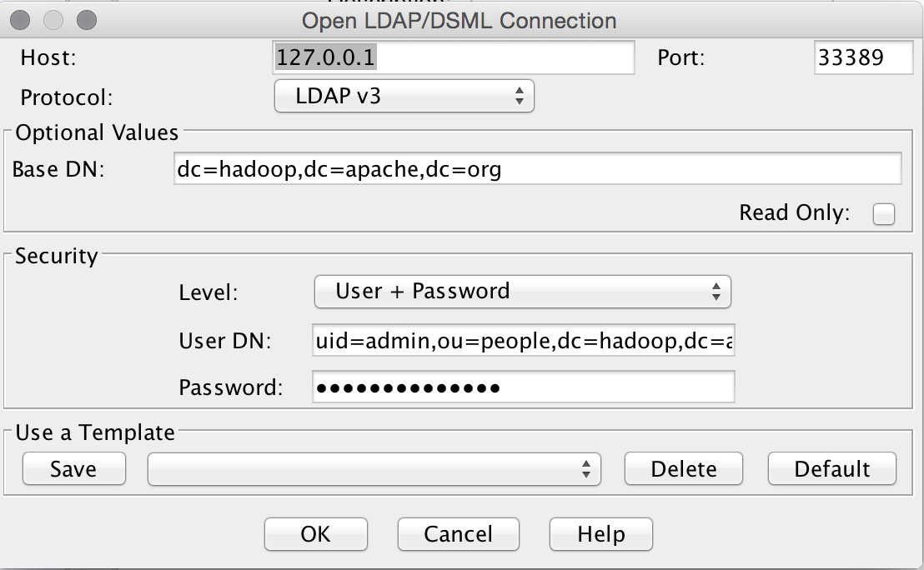Open the Protocol dropdown showing LDAP v3
Screen dimensions: 924x570
[x=404, y=97]
